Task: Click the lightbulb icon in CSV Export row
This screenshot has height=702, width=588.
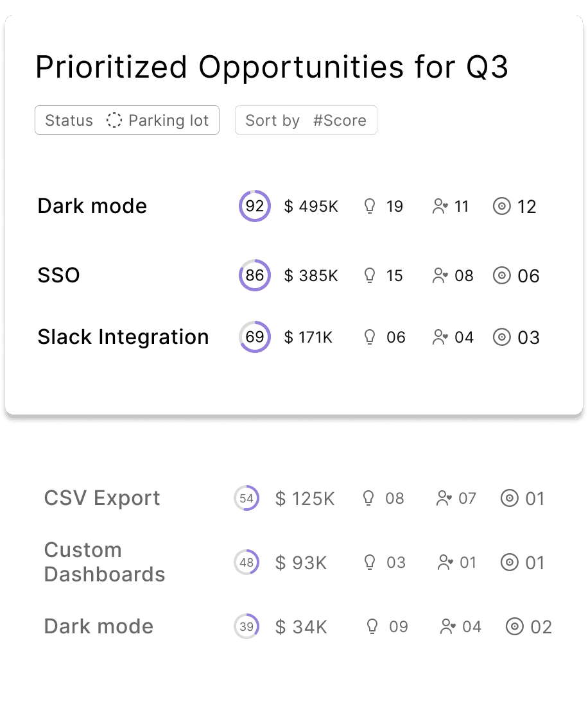Action: click(x=368, y=498)
